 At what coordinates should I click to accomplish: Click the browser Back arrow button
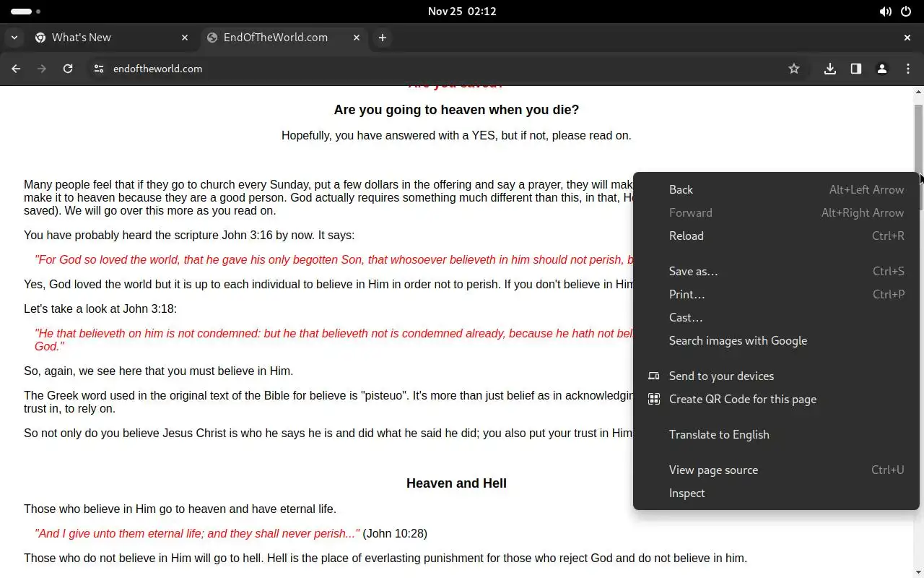pos(16,69)
